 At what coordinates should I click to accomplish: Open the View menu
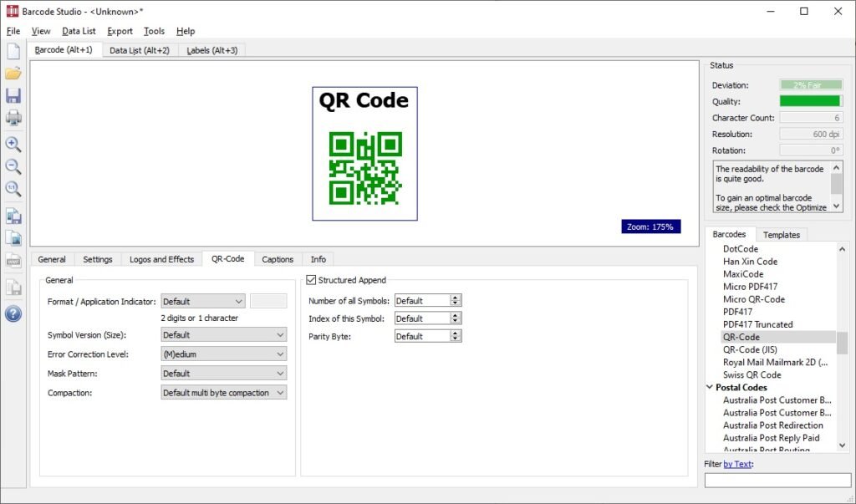tap(41, 31)
